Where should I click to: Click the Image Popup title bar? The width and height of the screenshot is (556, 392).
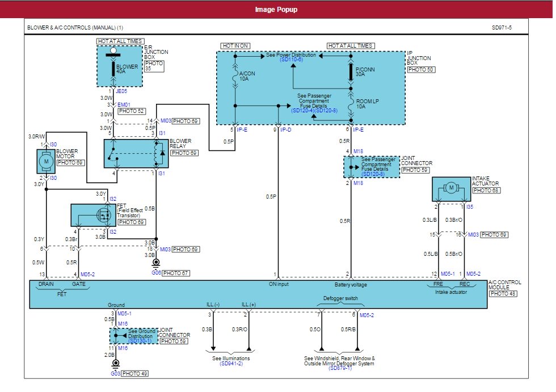pyautogui.click(x=277, y=10)
